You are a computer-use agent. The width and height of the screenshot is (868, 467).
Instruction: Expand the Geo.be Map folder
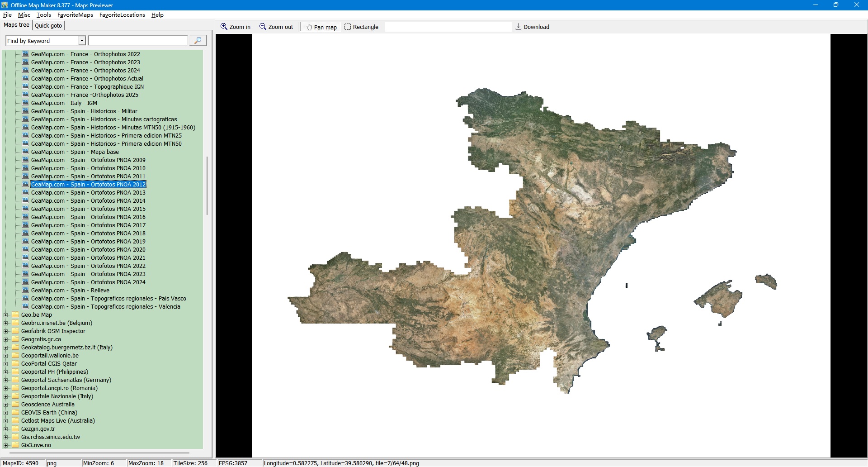6,315
